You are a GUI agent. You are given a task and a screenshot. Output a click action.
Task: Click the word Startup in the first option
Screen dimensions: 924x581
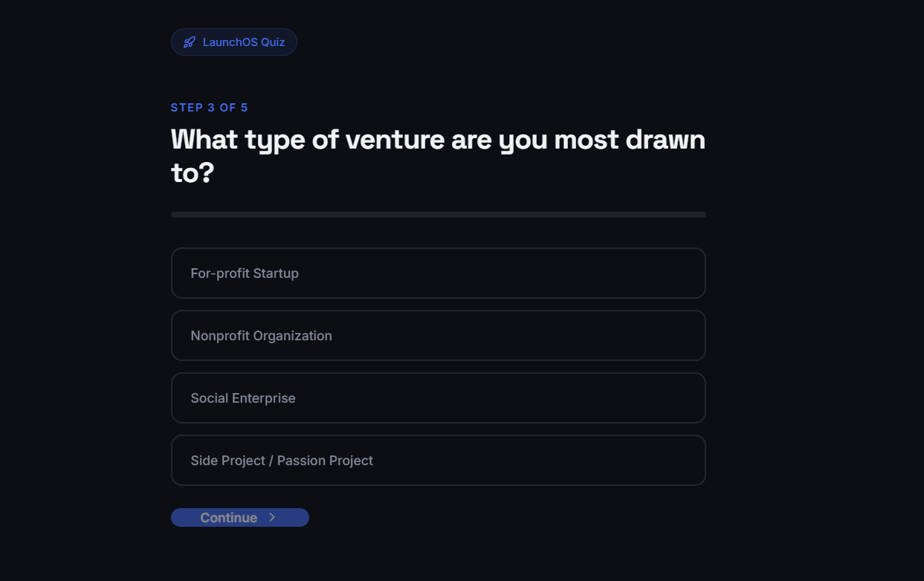[276, 273]
